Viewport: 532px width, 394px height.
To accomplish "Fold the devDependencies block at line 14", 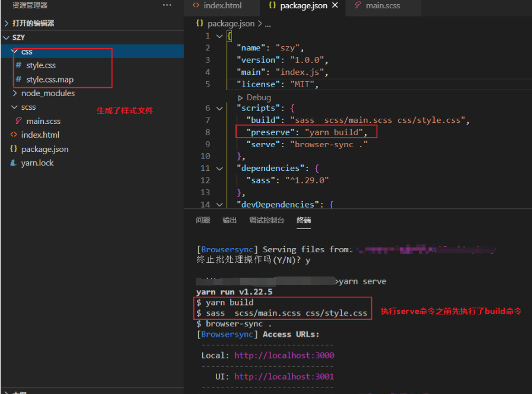I will click(219, 205).
